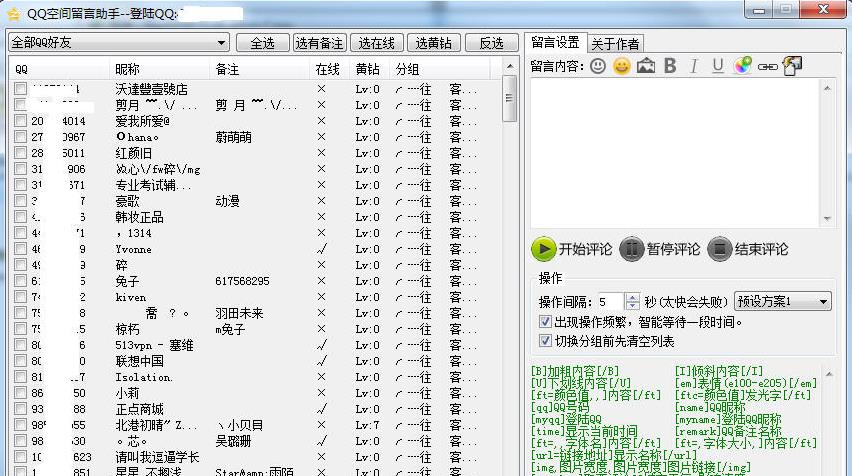852x476 pixels.
Task: Click the gray smiley emoticon icon
Action: [598, 66]
